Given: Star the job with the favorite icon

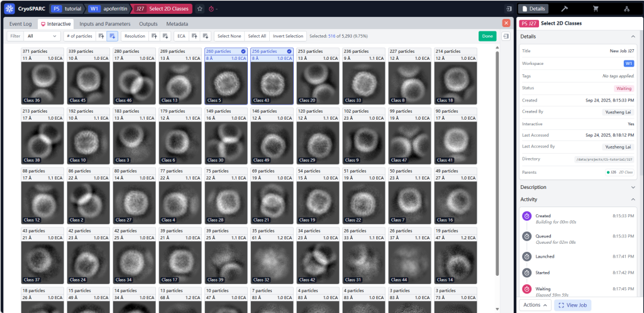Looking at the screenshot, I should (199, 9).
